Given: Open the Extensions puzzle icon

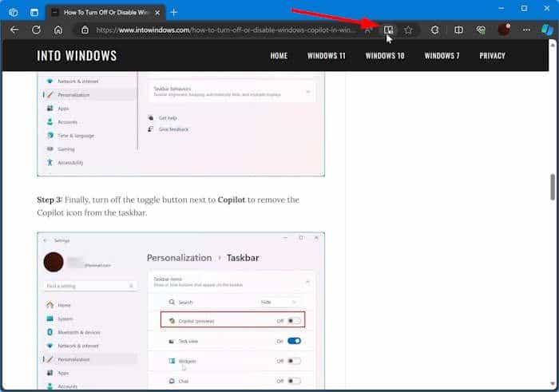Looking at the screenshot, I should [434, 30].
